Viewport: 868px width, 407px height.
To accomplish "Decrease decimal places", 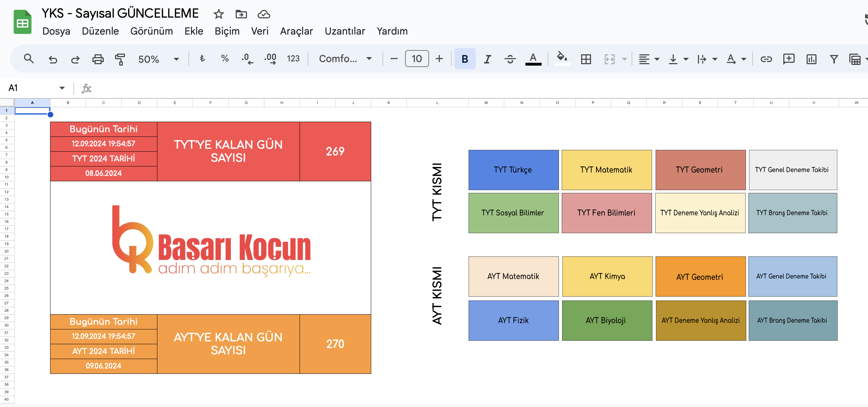I will click(247, 59).
